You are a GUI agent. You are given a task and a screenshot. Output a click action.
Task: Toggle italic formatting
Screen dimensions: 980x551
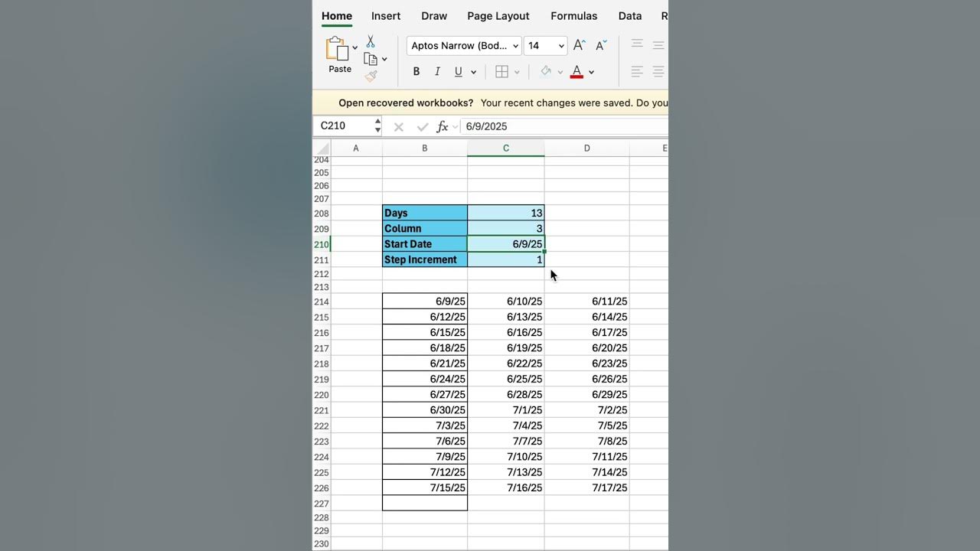click(437, 71)
